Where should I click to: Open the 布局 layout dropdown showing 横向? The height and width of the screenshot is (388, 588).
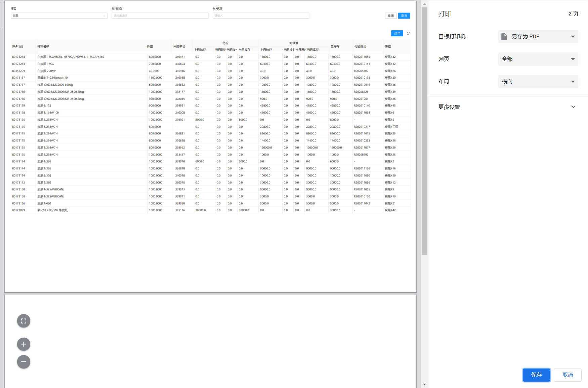pos(538,82)
